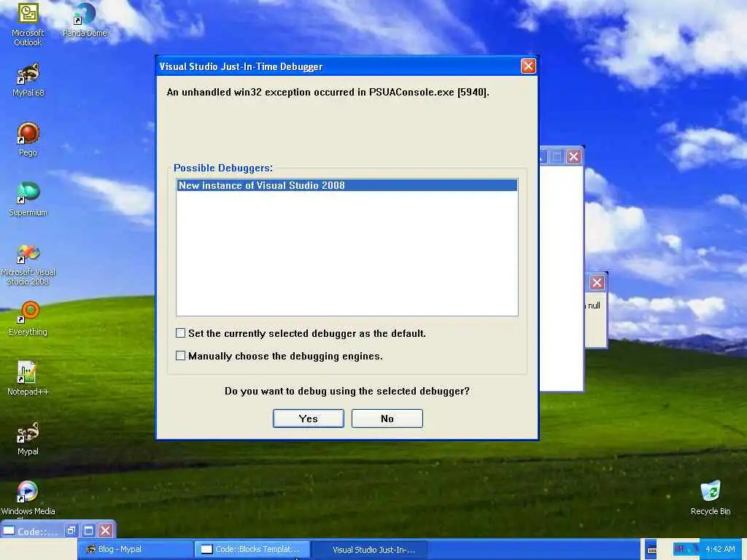
Task: Select the Pego desktop shortcut
Action: 28,139
